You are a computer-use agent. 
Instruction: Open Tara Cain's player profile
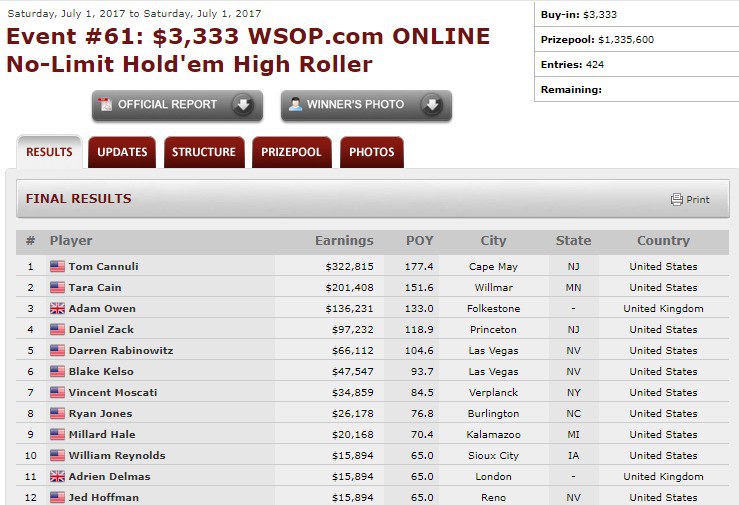click(95, 287)
